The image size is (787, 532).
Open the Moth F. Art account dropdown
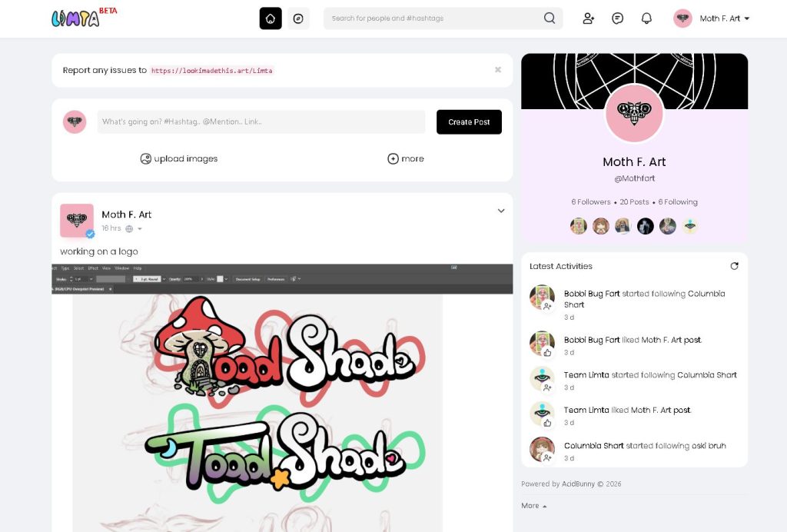coord(712,18)
